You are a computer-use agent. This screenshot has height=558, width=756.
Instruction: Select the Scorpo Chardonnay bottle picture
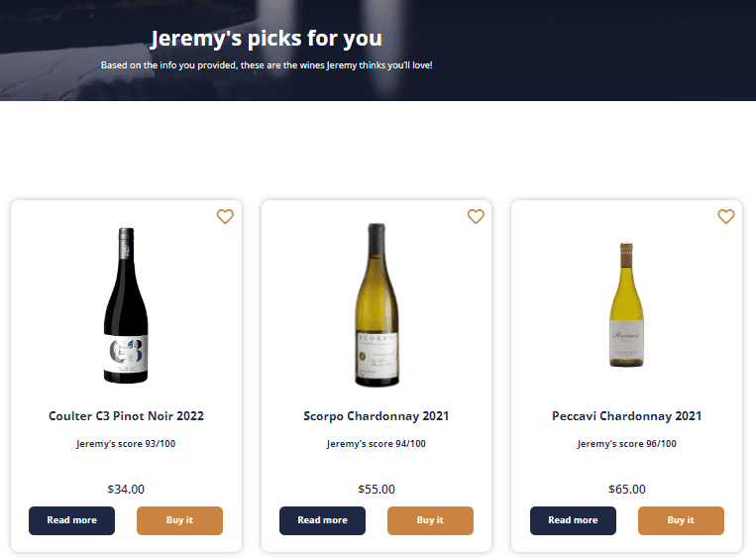click(x=377, y=305)
